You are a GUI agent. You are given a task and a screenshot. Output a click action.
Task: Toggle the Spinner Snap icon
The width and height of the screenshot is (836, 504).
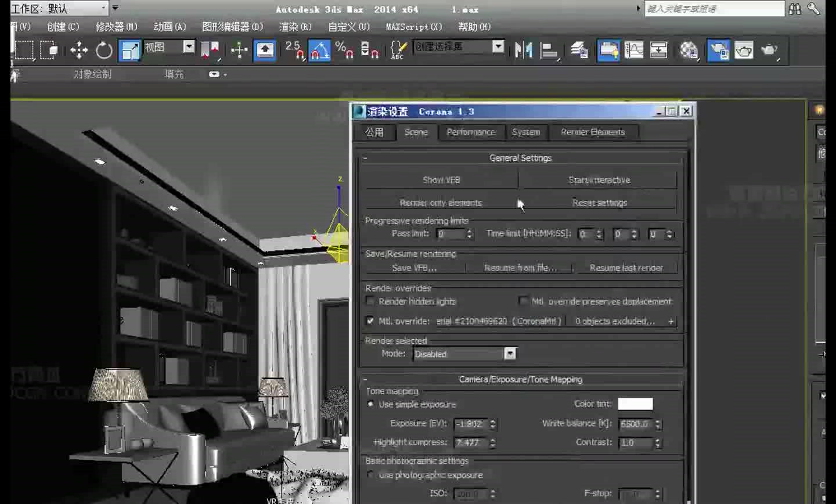tap(370, 50)
